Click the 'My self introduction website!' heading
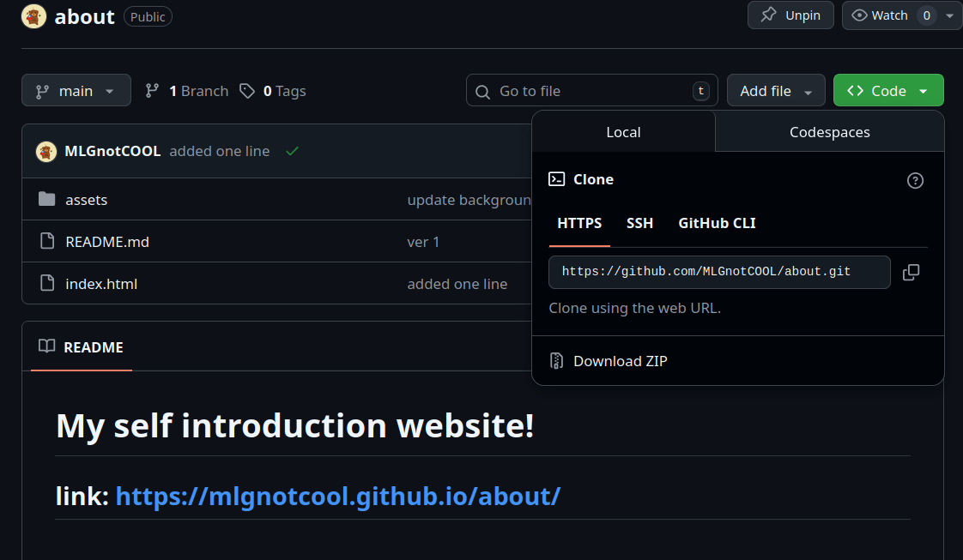The image size is (963, 560). click(294, 425)
